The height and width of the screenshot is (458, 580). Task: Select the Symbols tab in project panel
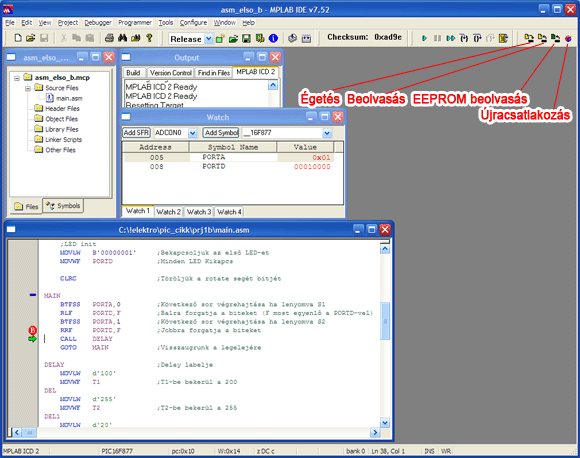63,206
